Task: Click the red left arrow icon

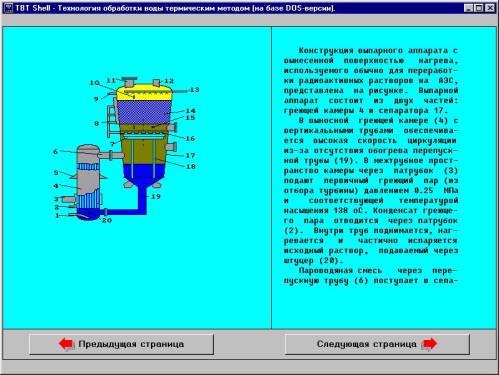Action: pos(66,344)
